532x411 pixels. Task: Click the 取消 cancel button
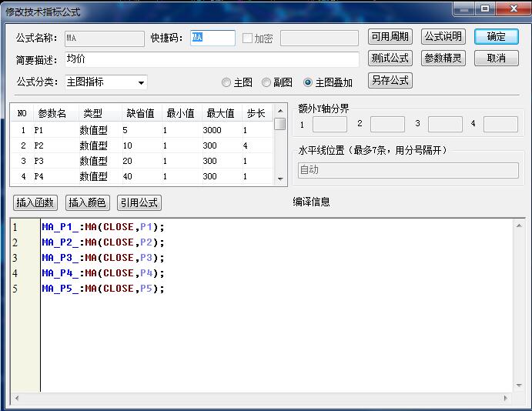pos(496,58)
